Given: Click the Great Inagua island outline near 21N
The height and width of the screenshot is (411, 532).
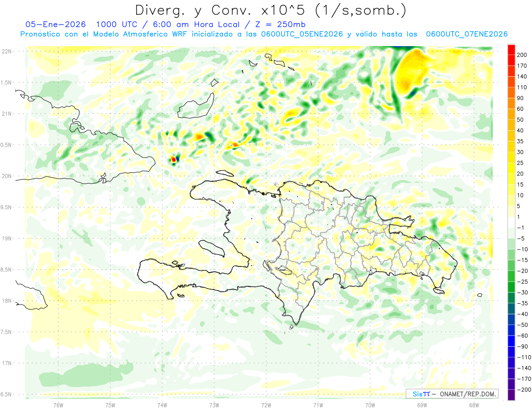Looking at the screenshot, I should coord(196,106).
